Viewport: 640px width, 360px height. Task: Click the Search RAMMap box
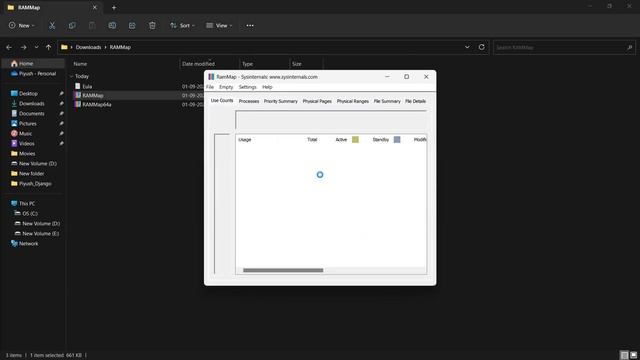564,47
